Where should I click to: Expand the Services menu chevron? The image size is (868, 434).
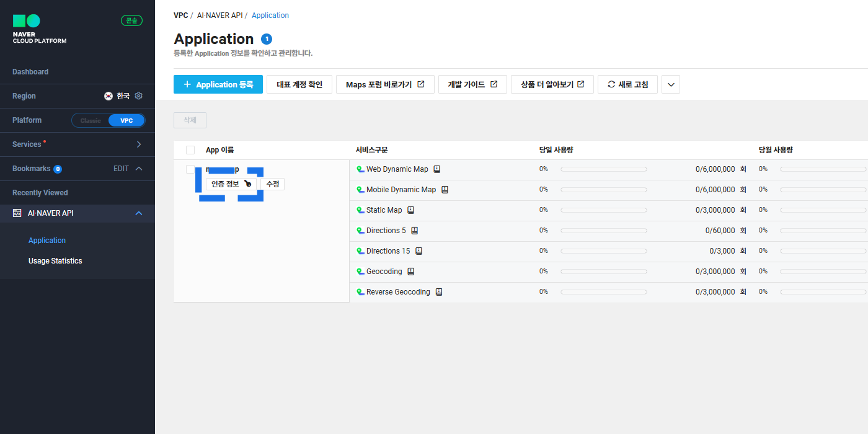[139, 144]
